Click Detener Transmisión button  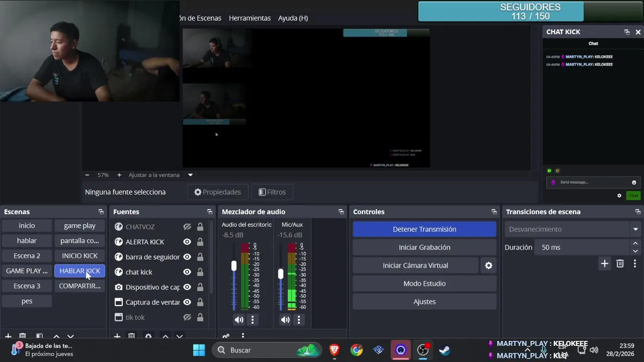point(425,229)
